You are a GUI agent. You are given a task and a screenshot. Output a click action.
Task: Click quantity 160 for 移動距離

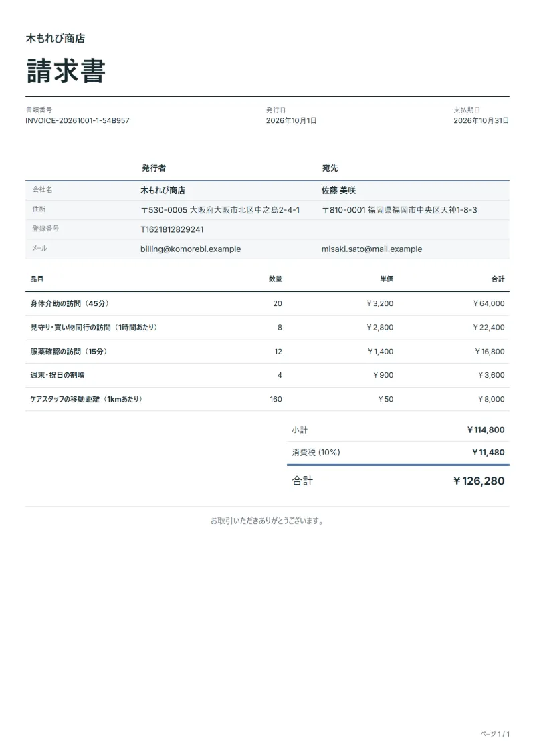[276, 399]
